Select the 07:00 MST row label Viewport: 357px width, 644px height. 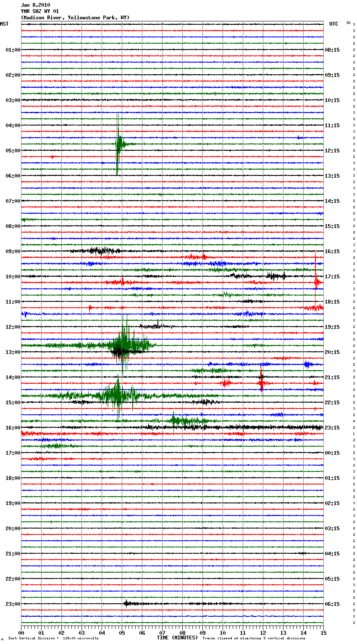pos(13,201)
